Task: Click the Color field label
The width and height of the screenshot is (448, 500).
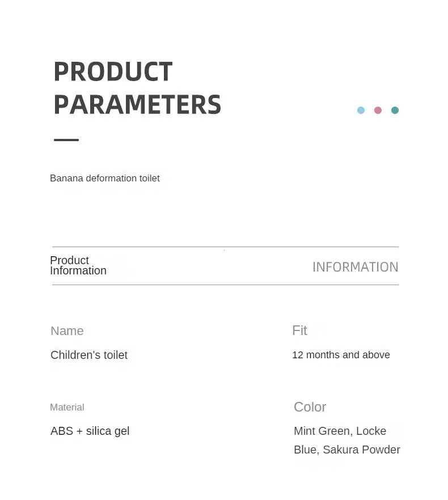Action: click(310, 407)
